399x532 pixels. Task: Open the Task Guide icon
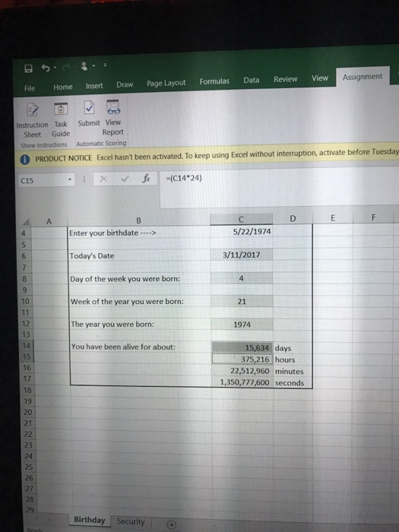[61, 109]
